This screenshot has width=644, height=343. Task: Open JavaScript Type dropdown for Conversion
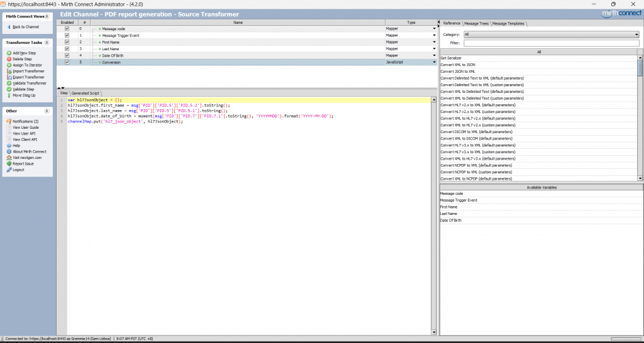[x=434, y=62]
